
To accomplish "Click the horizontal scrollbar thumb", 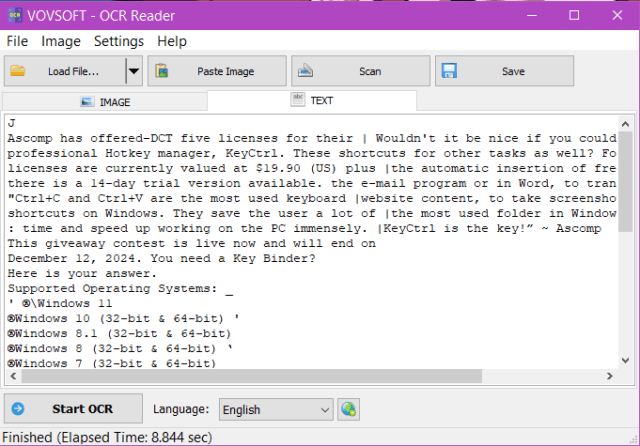I will (x=252, y=376).
